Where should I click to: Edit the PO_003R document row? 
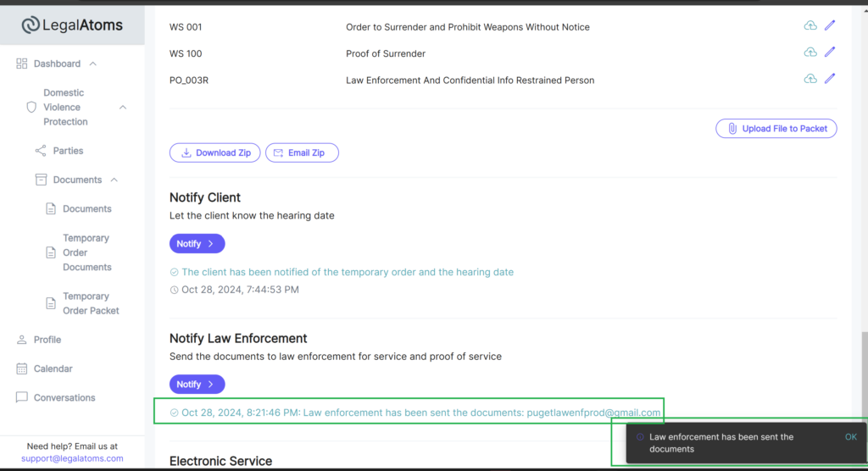(830, 79)
